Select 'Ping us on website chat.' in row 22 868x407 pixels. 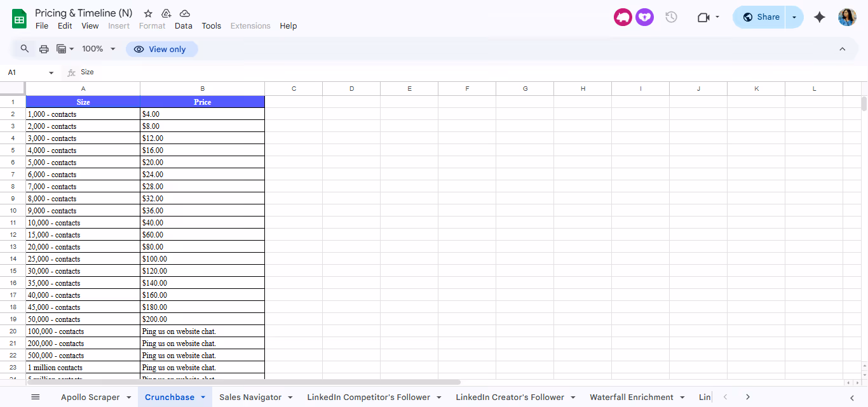pos(202,356)
